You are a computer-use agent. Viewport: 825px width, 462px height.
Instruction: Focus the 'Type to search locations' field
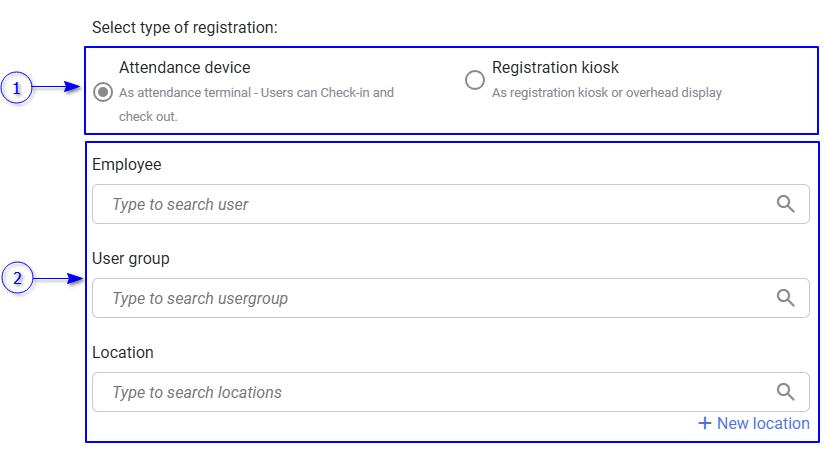point(430,392)
